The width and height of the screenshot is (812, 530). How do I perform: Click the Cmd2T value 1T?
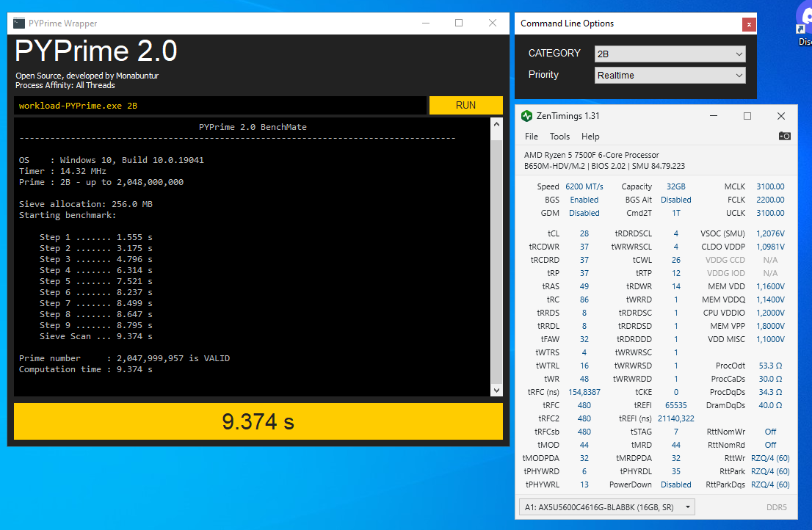click(675, 213)
